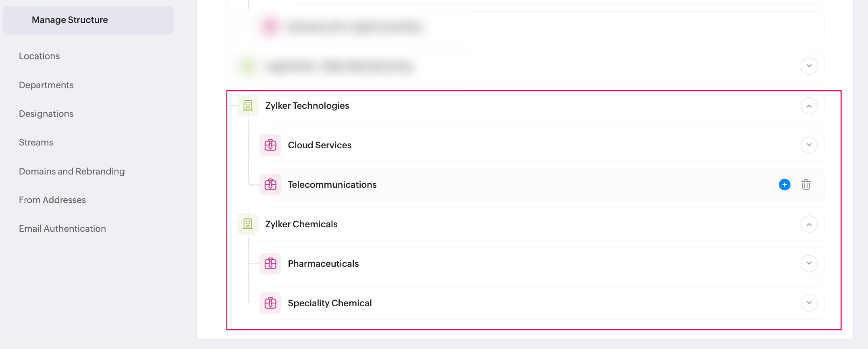
Task: Open Email Authentication page
Action: coord(62,229)
